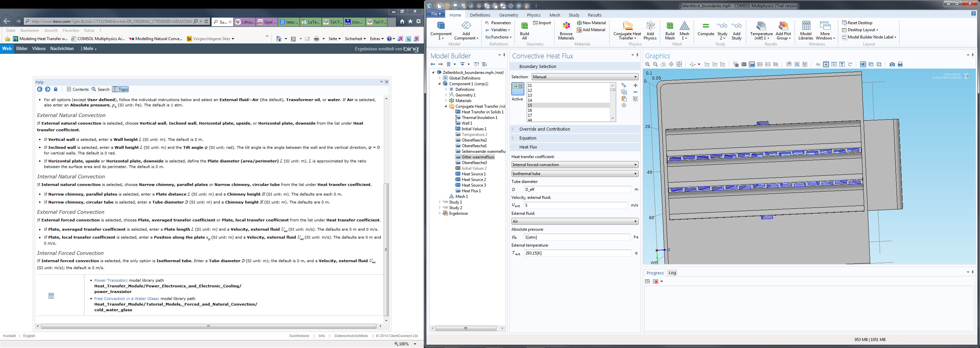Copy the selection in Boundary Selection
Image resolution: width=980 pixels, height=348 pixels.
click(624, 92)
